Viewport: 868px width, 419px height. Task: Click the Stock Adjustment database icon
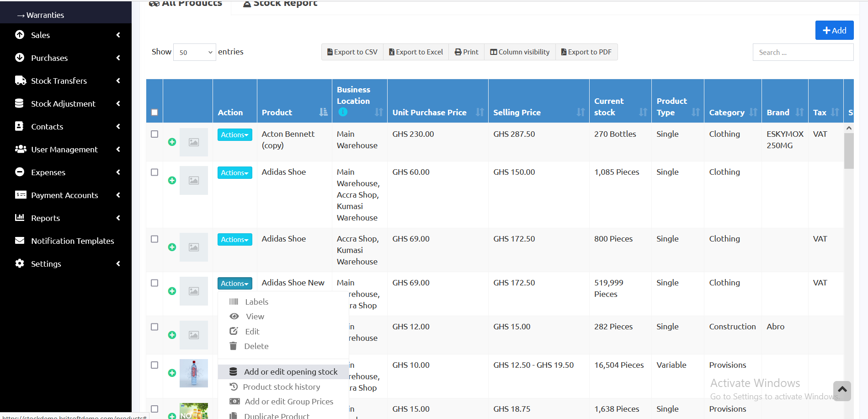click(x=19, y=103)
